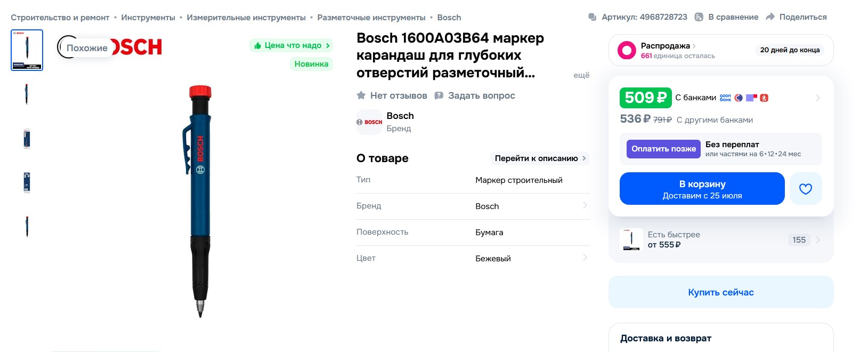This screenshot has width=868, height=352.
Task: Click the star icon near Нет отзывов
Action: coord(361,95)
